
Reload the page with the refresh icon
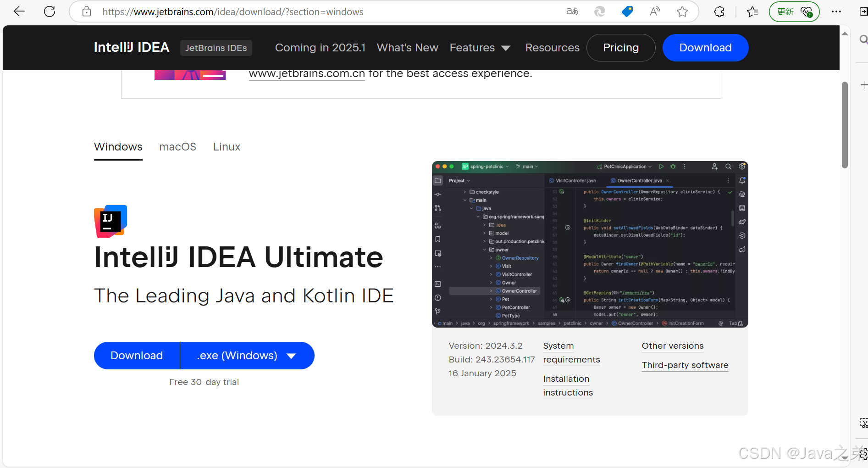point(50,11)
